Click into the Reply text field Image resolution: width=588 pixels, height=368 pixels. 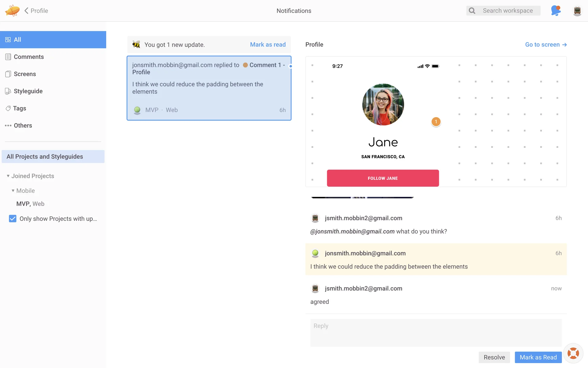pos(436,333)
